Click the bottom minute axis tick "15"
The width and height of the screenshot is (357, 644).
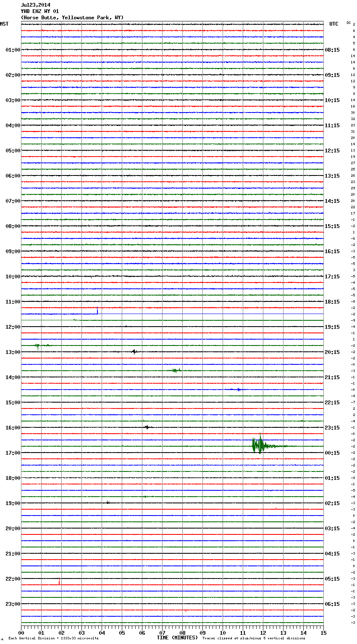pos(323,633)
